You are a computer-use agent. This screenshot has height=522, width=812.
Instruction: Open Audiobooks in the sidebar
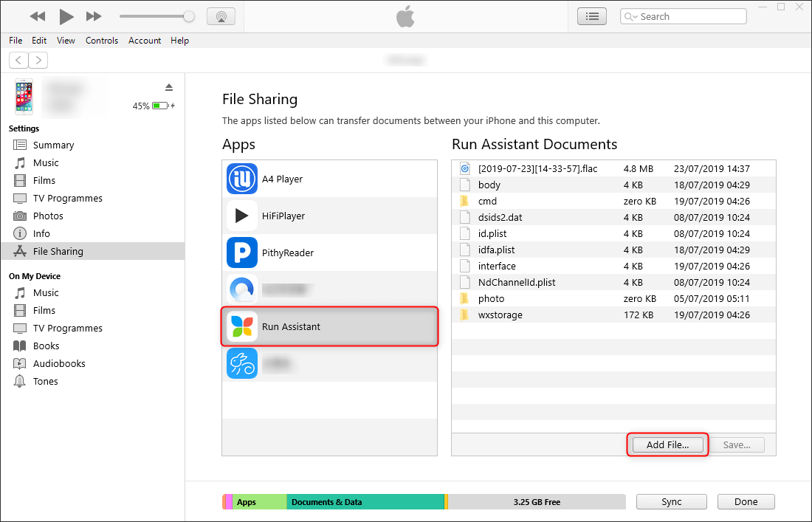(92, 363)
